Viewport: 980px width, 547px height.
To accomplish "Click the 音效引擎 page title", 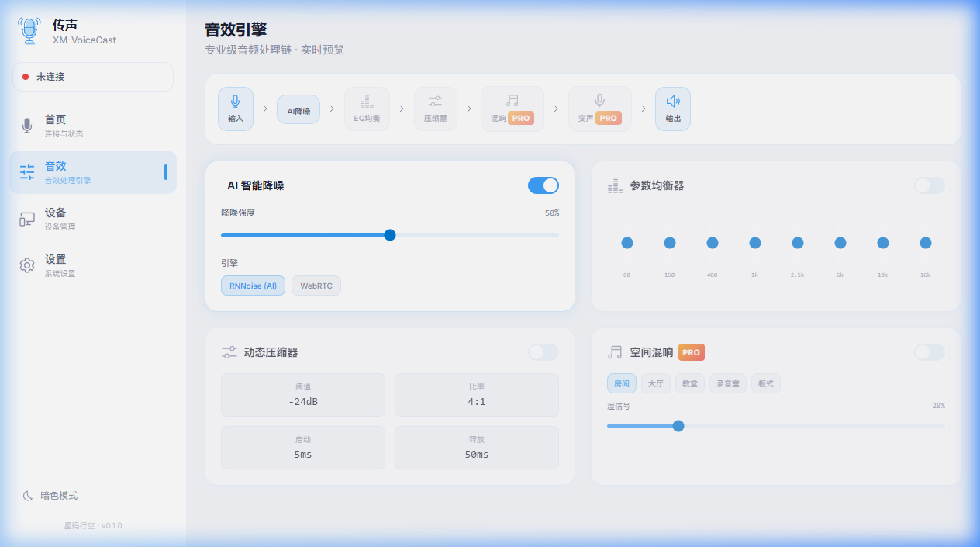I will pyautogui.click(x=236, y=29).
